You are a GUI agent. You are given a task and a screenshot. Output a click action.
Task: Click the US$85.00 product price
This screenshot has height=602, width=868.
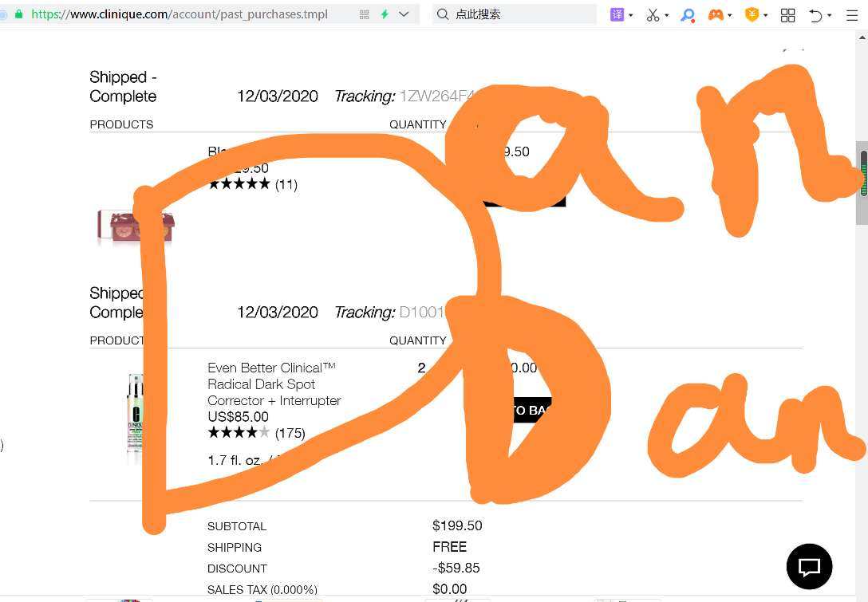(238, 417)
